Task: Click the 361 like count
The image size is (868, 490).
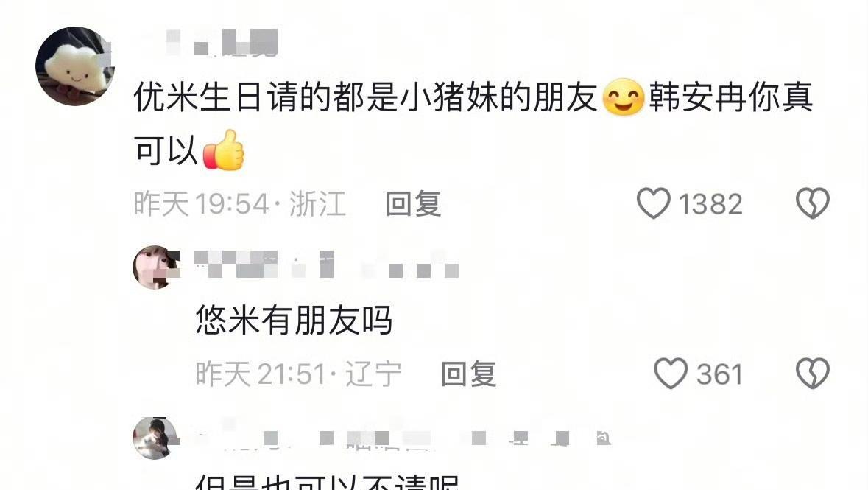Action: pos(719,374)
